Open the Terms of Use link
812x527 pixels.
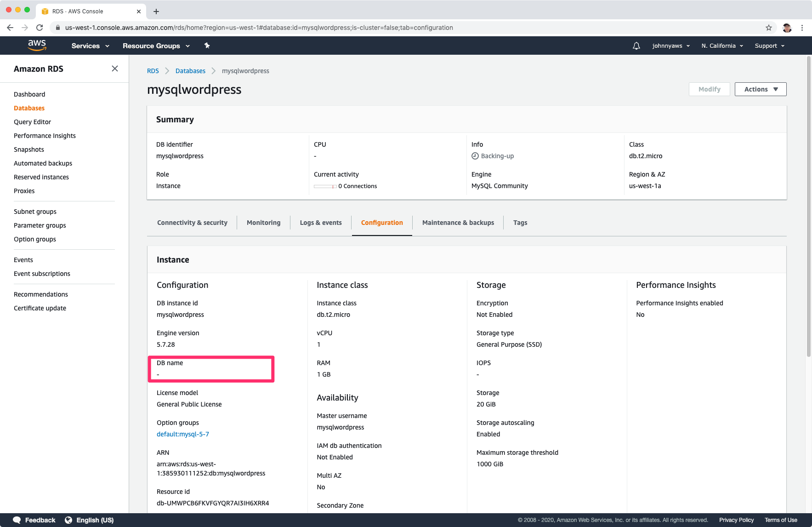pyautogui.click(x=781, y=520)
